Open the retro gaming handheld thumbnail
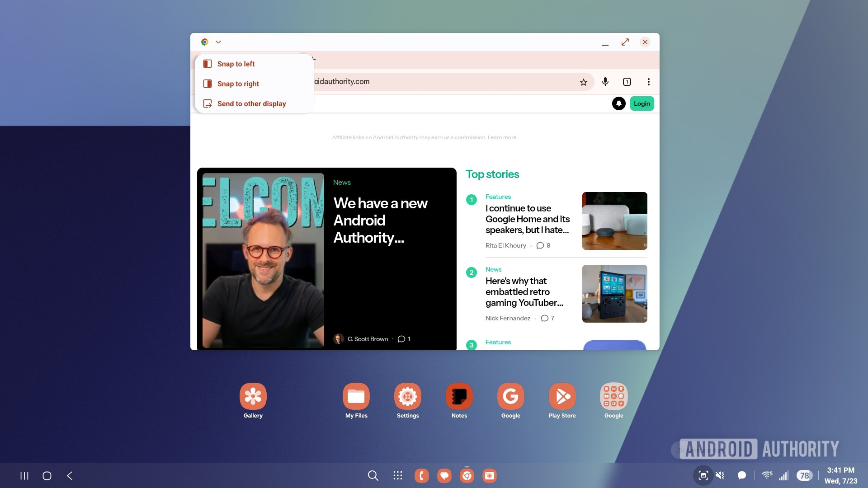Viewport: 868px width, 488px height. tap(614, 294)
